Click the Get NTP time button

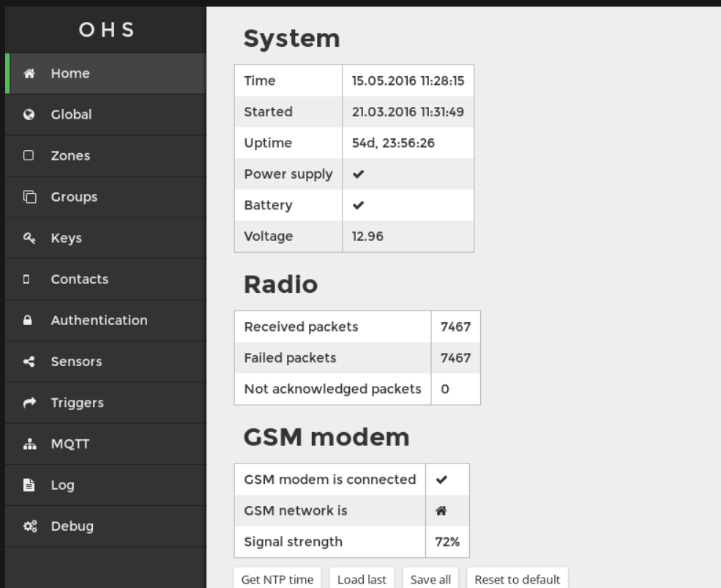[277, 578]
